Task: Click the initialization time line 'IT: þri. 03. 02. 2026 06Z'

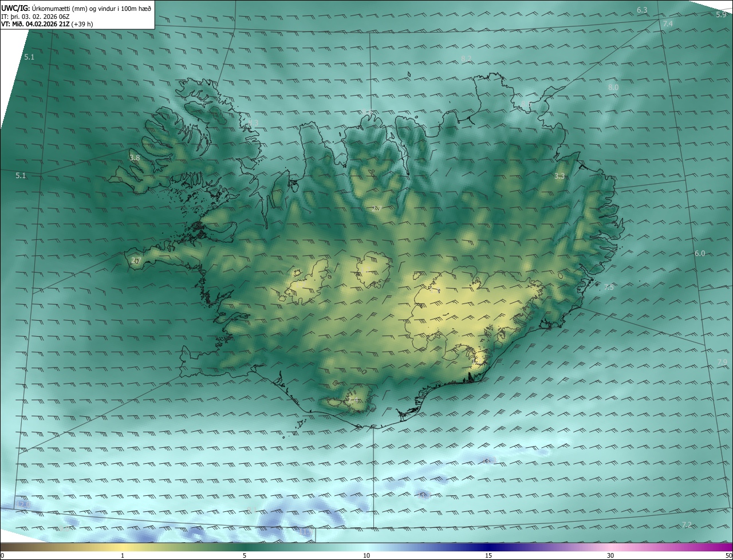Action: click(x=36, y=16)
